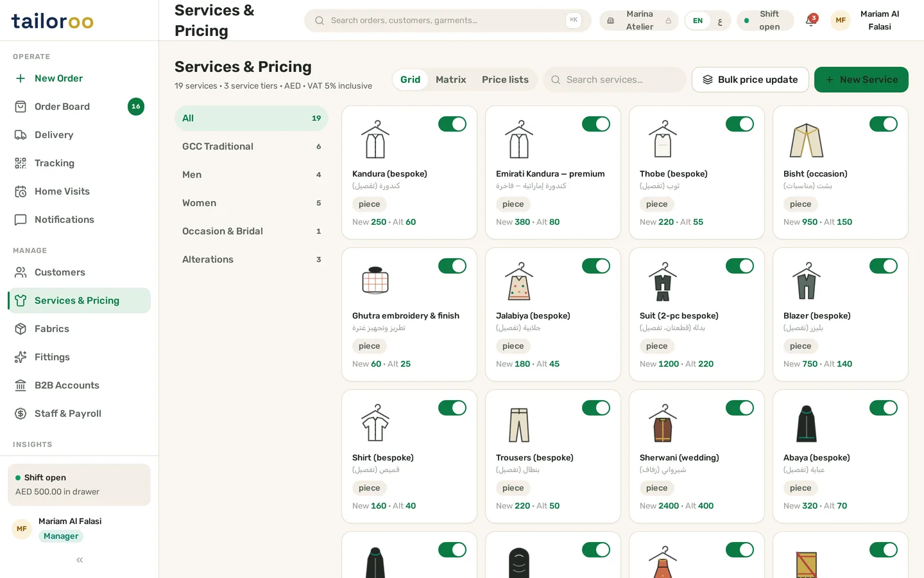Disable the Shirt (bespoke) service toggle
The width and height of the screenshot is (924, 578).
click(x=452, y=408)
